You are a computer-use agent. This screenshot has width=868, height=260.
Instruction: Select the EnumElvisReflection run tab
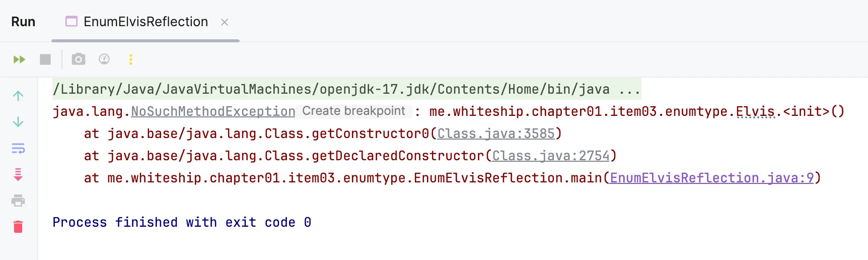137,22
